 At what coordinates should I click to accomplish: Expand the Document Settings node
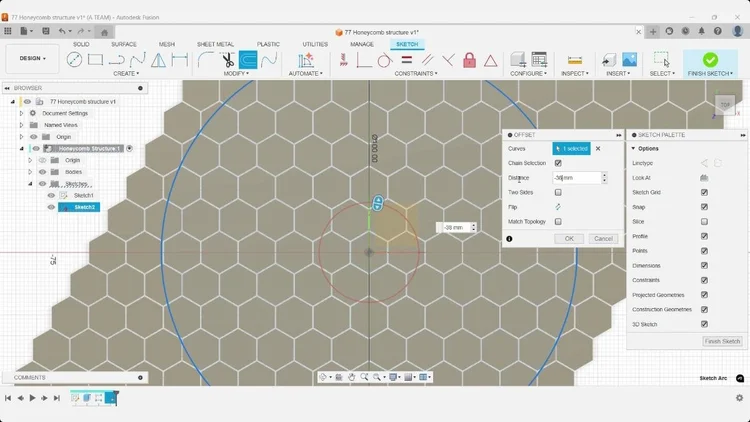[21, 113]
